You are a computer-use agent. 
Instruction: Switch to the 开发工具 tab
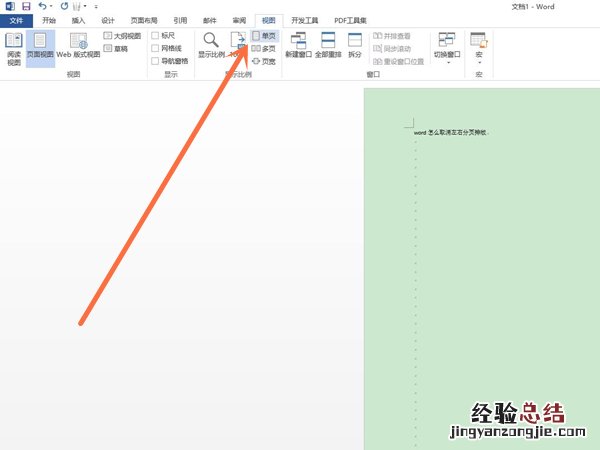click(x=305, y=21)
